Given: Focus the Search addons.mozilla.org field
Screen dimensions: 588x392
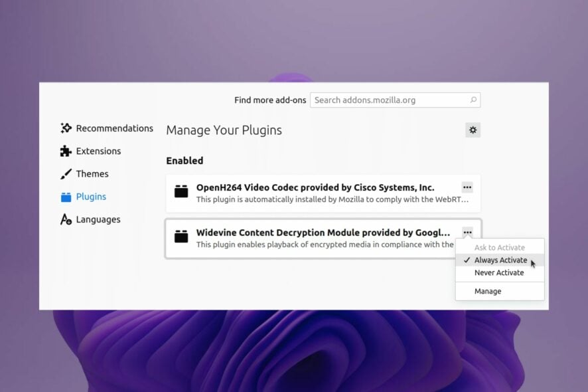Looking at the screenshot, I should coord(396,100).
